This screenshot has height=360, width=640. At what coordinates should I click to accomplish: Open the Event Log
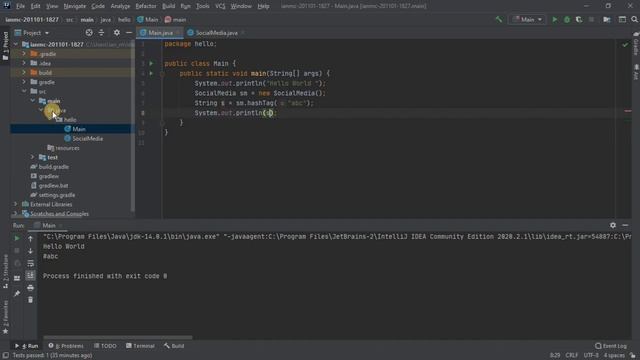pos(611,346)
